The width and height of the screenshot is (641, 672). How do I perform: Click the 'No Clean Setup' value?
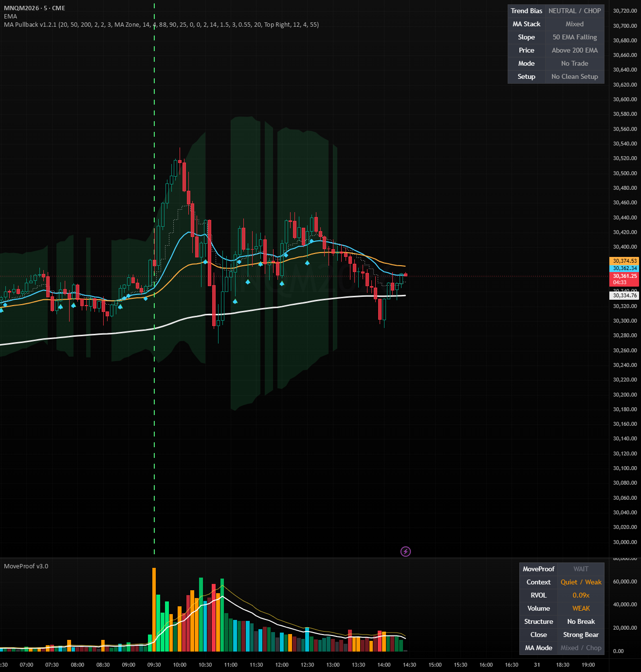[x=575, y=76]
